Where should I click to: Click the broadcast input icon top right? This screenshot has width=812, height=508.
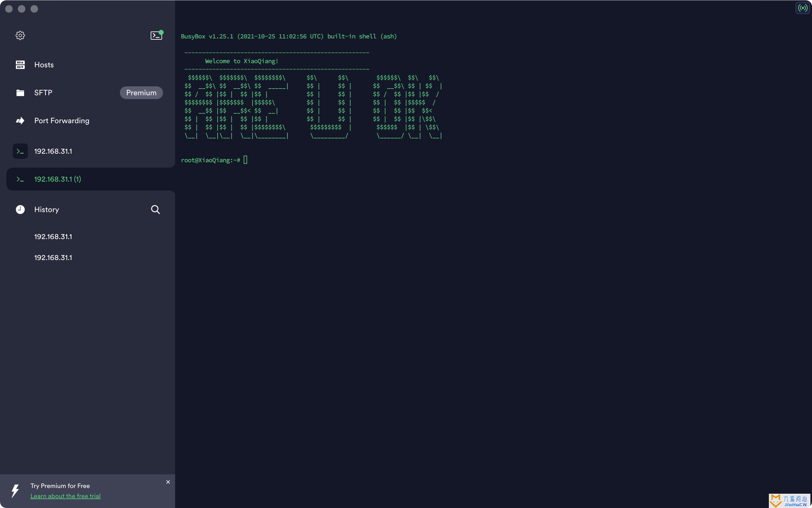tap(803, 8)
